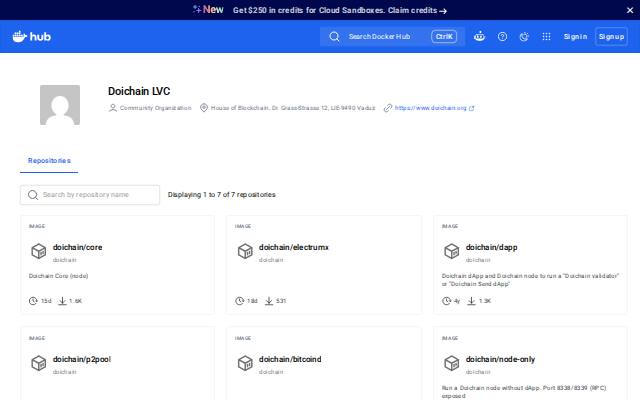
Task: Open the help question mark icon
Action: click(502, 37)
